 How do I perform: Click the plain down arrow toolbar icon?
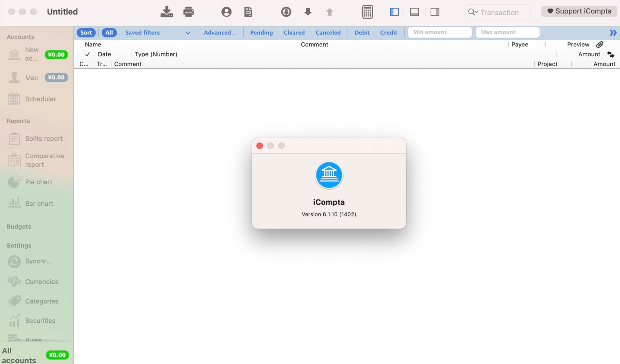pyautogui.click(x=308, y=12)
